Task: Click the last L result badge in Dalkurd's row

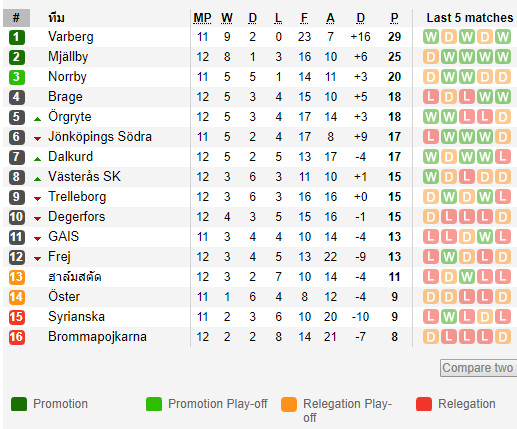Action: pos(503,157)
